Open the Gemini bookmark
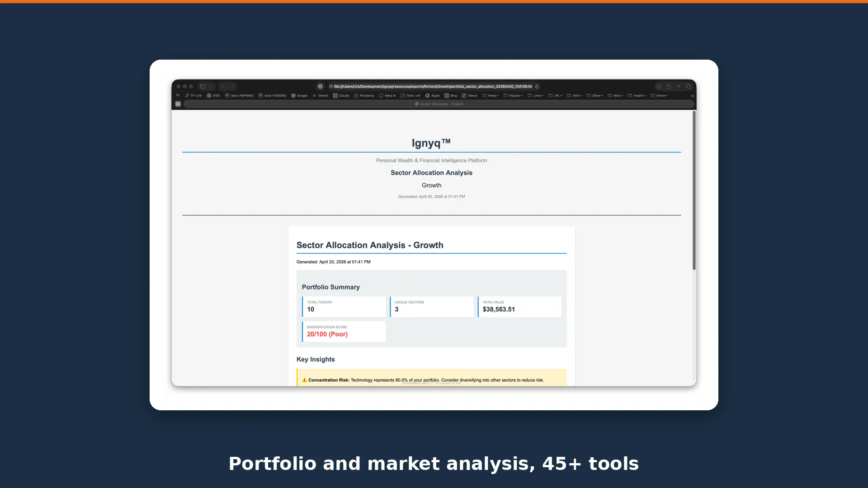Screen dimensions: 868x488 coord(320,96)
